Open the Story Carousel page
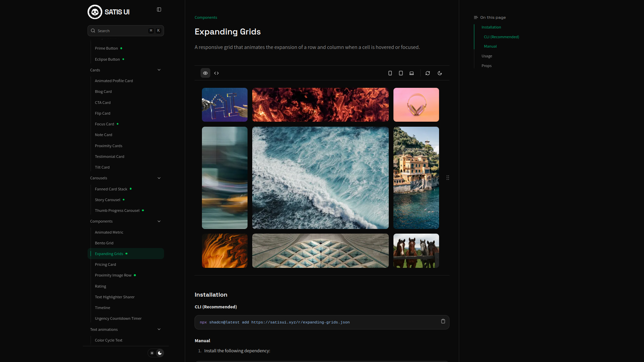 (x=107, y=199)
